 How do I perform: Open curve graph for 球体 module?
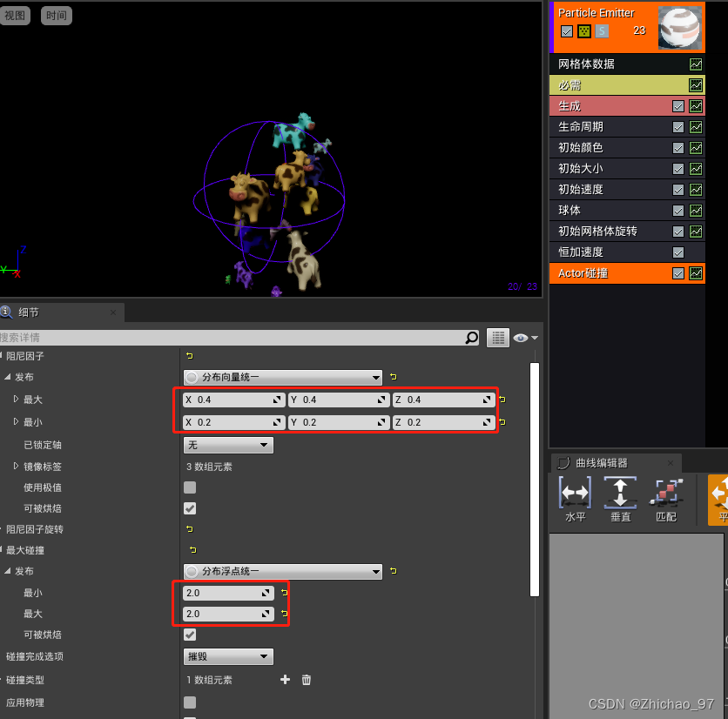coord(696,211)
